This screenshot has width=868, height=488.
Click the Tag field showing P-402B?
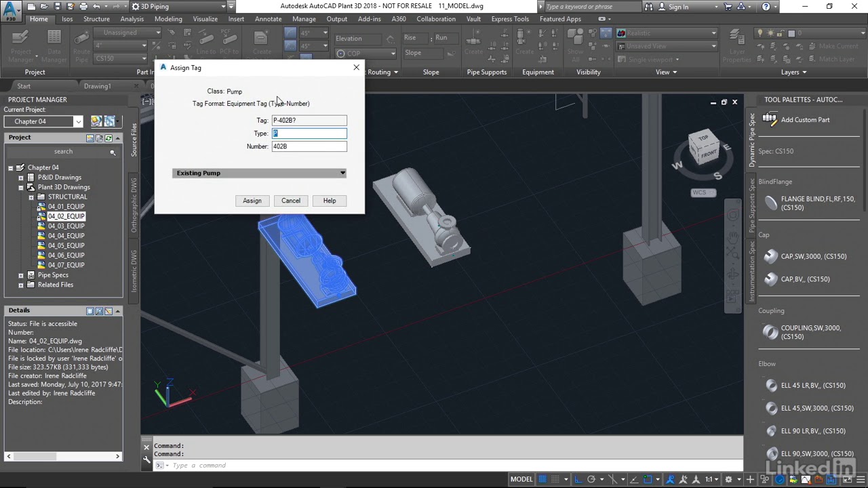309,121
